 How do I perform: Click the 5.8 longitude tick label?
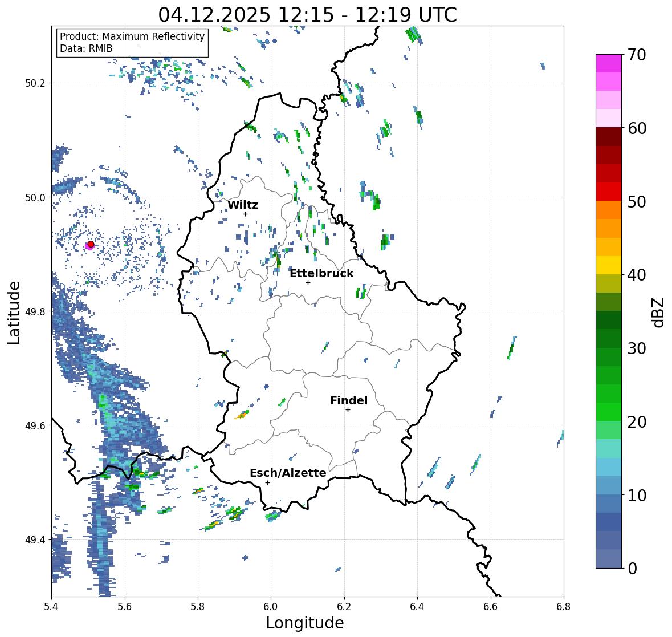[198, 606]
